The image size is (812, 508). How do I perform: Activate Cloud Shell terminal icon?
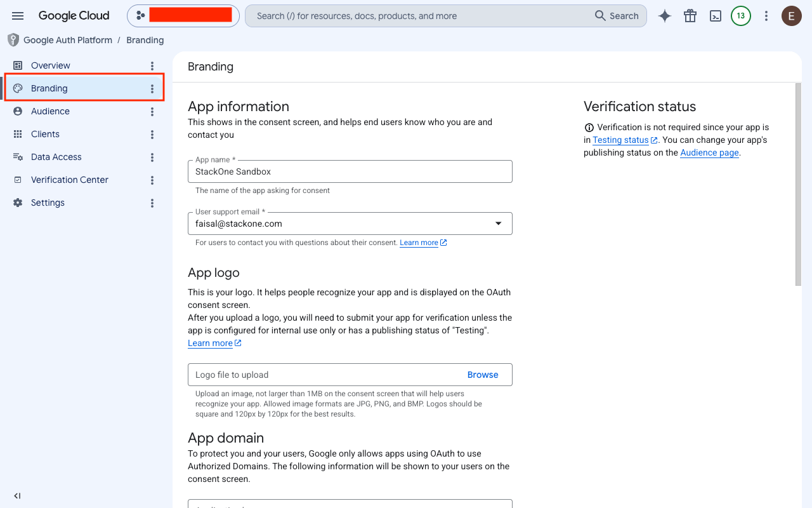(x=716, y=16)
